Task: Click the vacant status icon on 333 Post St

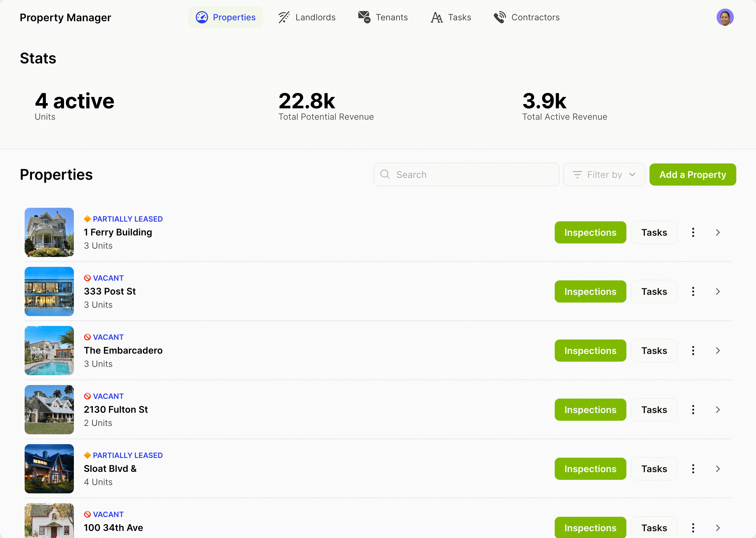Action: (87, 278)
